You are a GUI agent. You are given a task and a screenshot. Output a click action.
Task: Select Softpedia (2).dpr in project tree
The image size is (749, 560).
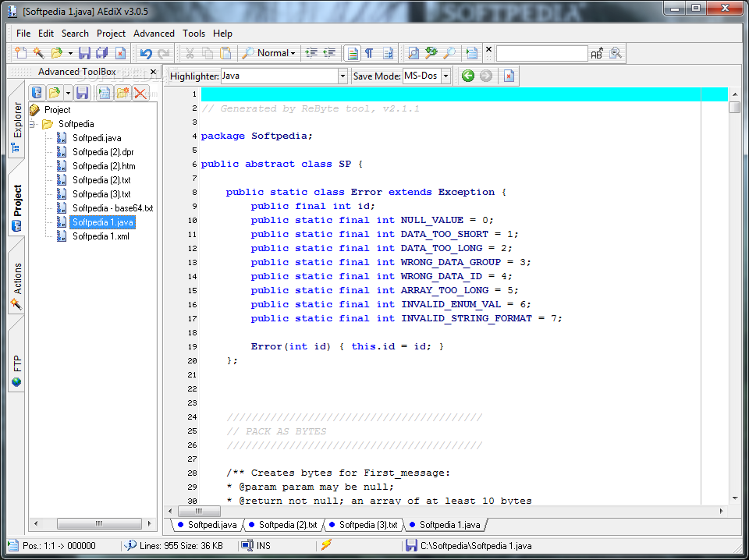click(x=103, y=152)
